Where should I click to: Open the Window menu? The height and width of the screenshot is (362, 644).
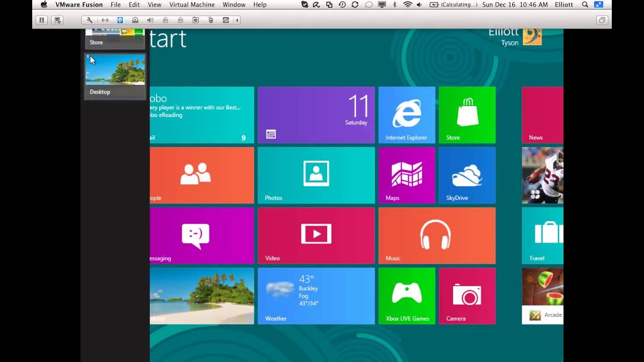click(234, 5)
